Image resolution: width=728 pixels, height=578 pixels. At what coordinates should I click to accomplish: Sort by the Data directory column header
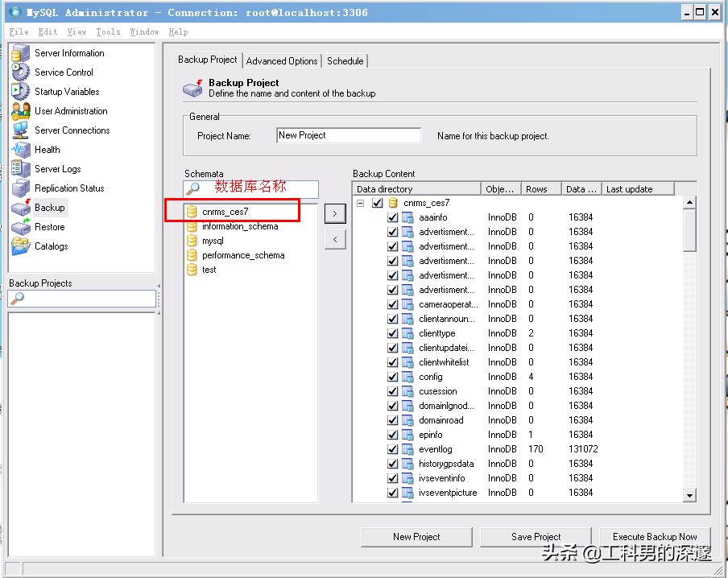pyautogui.click(x=416, y=189)
